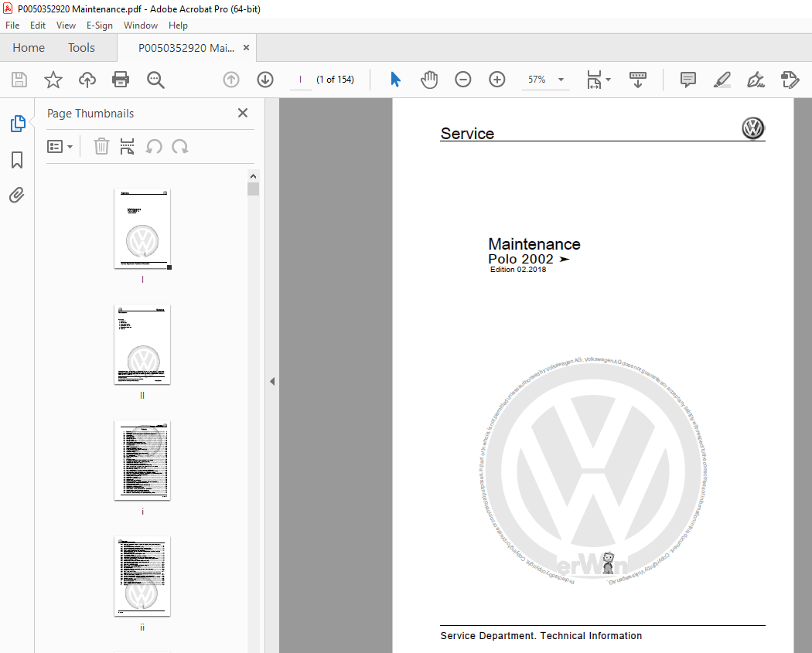Open the Add Comment tool
The image size is (812, 653).
(687, 80)
